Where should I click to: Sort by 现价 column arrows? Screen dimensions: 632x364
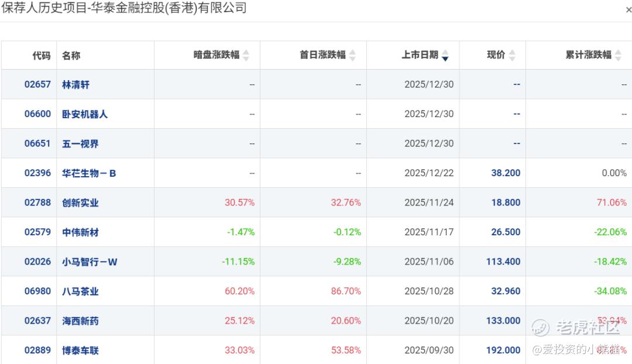point(512,55)
